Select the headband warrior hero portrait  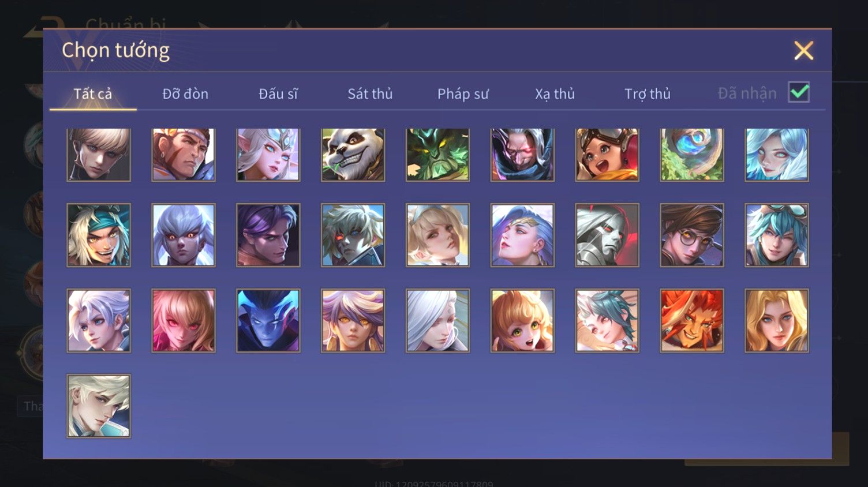point(184,155)
